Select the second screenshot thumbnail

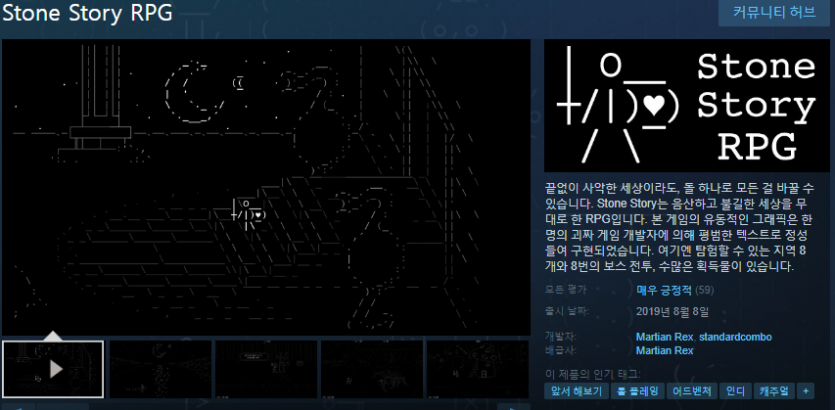click(x=160, y=369)
